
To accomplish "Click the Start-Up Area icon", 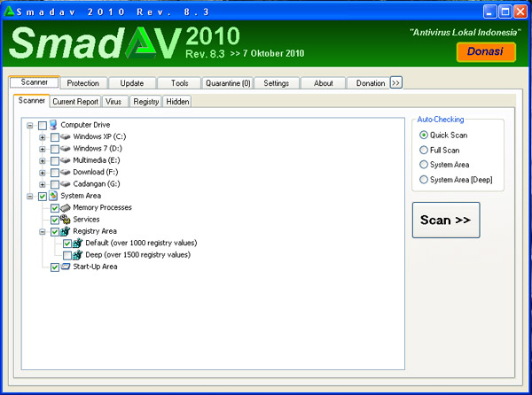I will [65, 267].
